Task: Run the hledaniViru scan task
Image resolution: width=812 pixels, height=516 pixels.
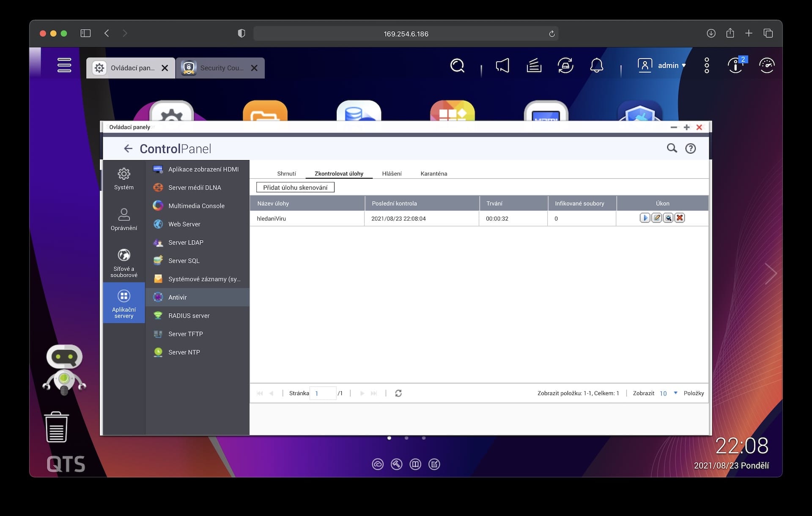Action: 645,218
